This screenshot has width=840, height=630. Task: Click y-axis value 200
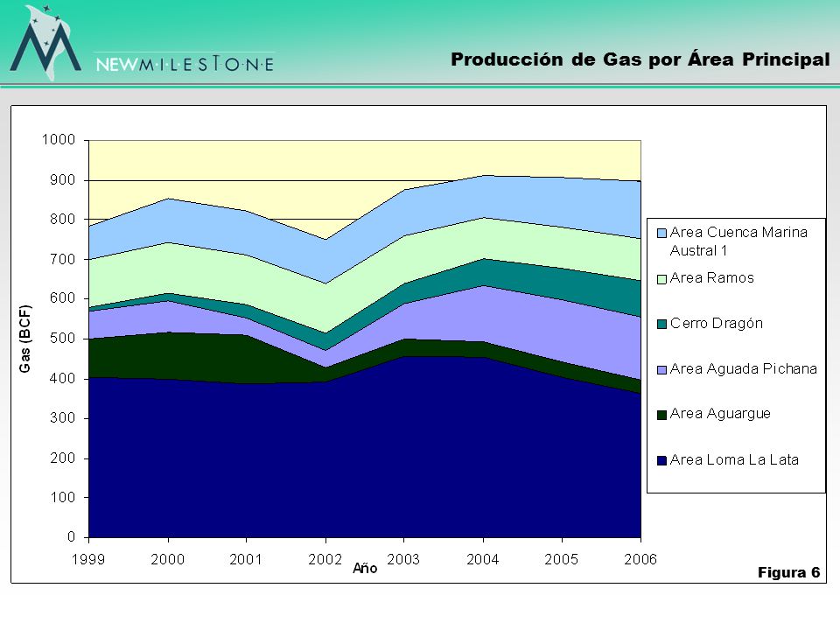click(63, 458)
